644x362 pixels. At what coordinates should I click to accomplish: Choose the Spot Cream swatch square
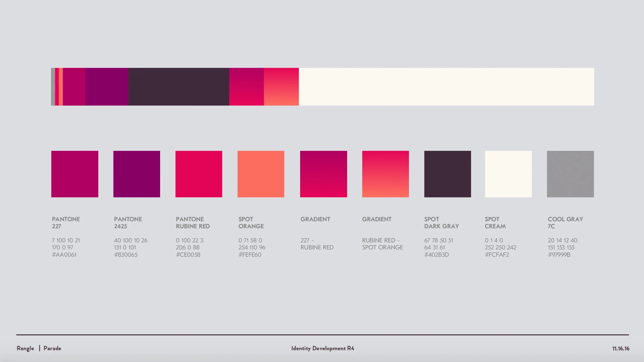click(x=508, y=174)
